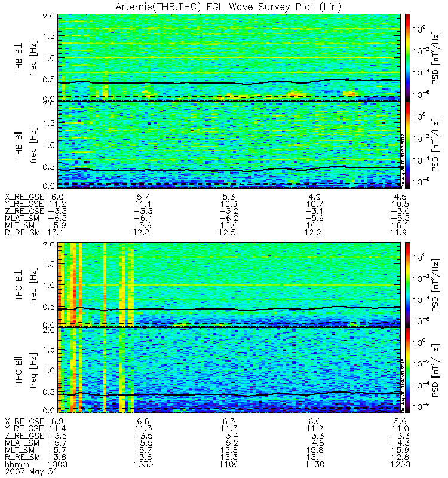
Task: Click the 10⁰ tick on THB B⊥ color bar
Action: click(x=419, y=29)
